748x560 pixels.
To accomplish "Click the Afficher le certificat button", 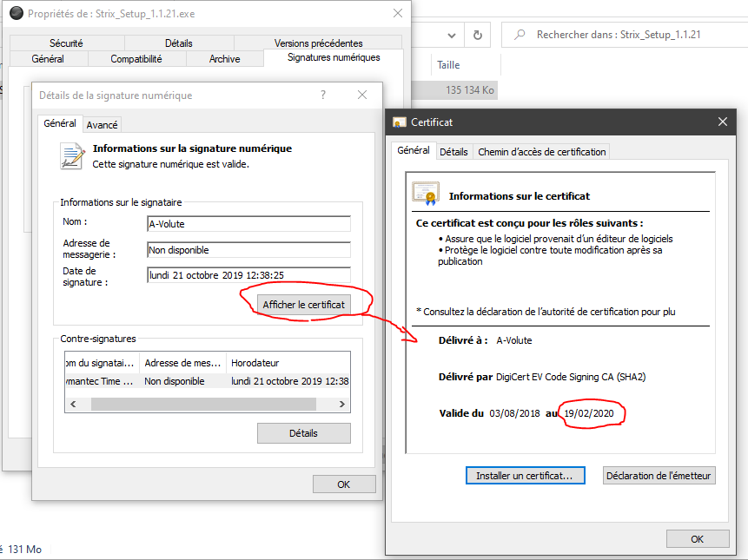I will click(x=303, y=305).
